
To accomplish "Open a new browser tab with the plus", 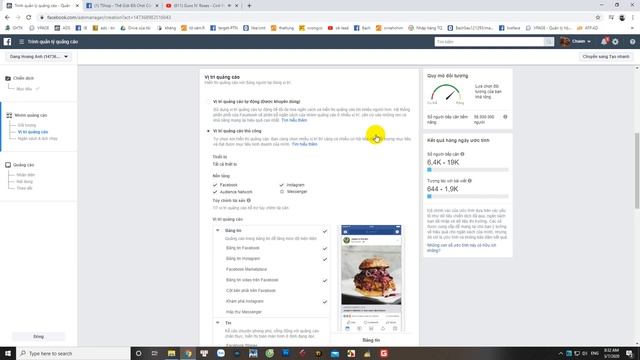I will pyautogui.click(x=249, y=6).
